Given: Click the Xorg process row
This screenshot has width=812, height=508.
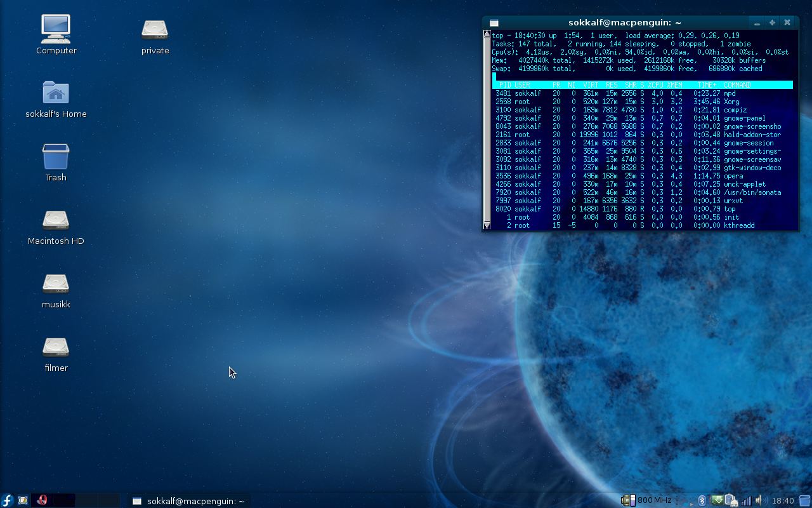Looking at the screenshot, I should (643, 102).
